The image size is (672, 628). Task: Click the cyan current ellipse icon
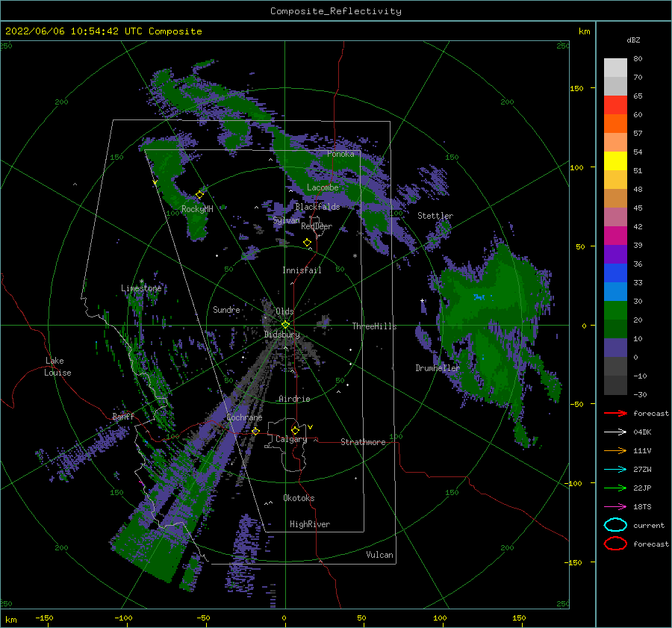pos(615,525)
